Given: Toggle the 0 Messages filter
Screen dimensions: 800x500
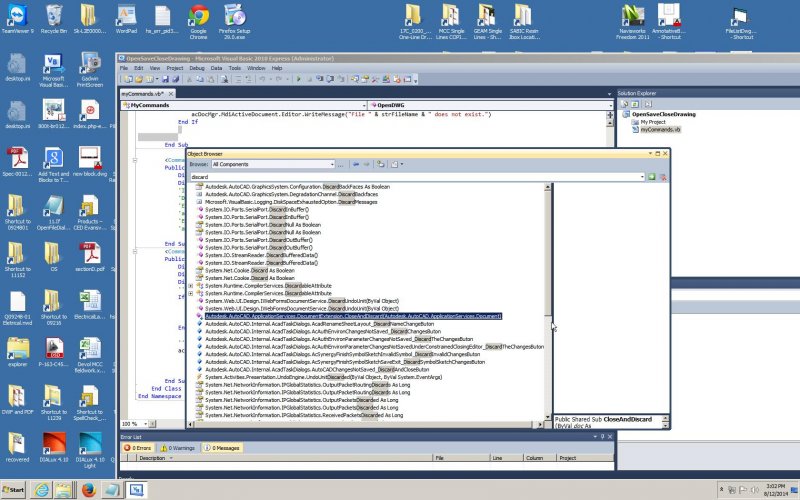Looking at the screenshot, I should (225, 448).
